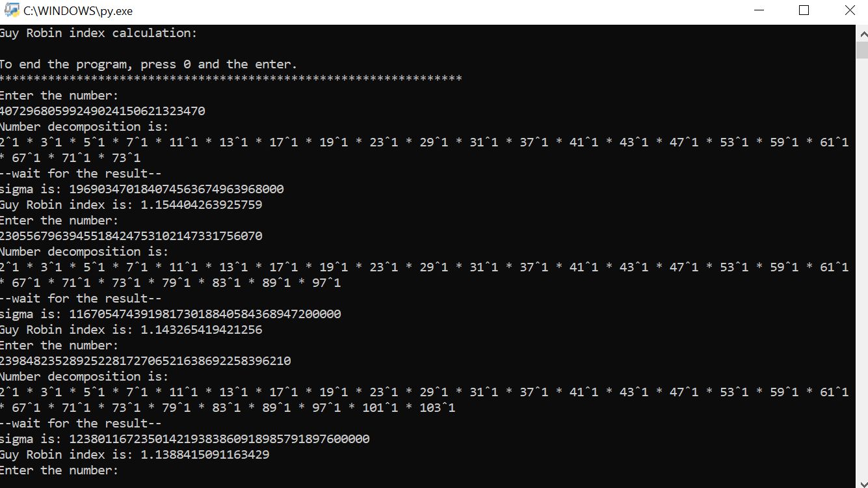Click the entered number starting with 239848235
The image size is (868, 488).
coord(146,361)
